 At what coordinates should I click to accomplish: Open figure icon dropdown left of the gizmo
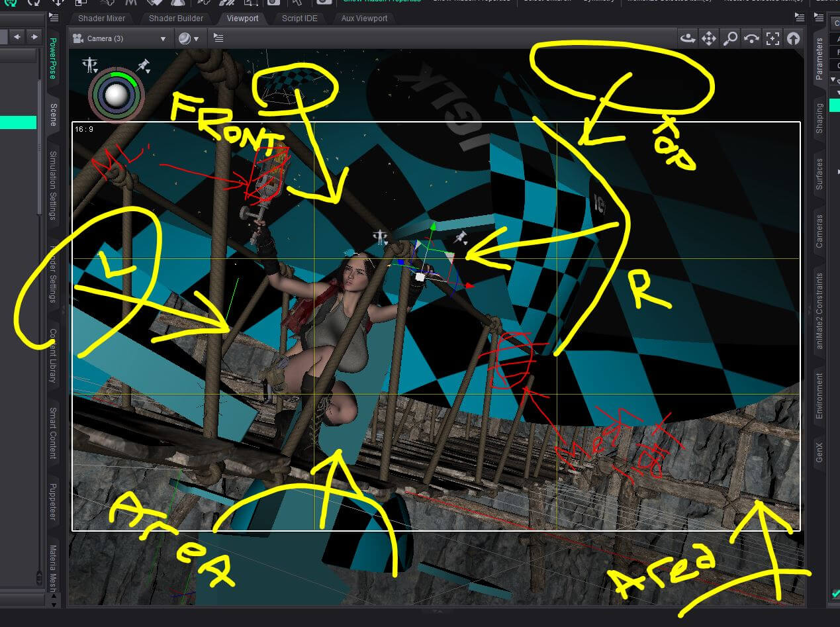pos(380,237)
